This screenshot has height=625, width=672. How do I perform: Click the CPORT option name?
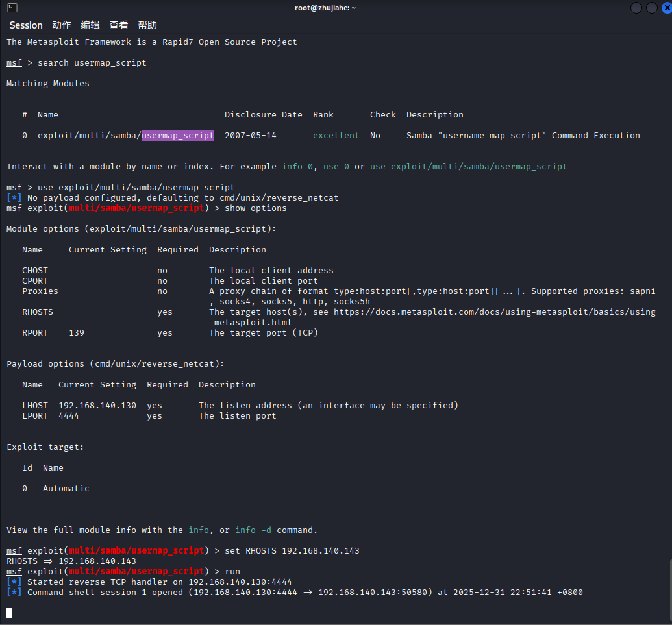click(35, 281)
